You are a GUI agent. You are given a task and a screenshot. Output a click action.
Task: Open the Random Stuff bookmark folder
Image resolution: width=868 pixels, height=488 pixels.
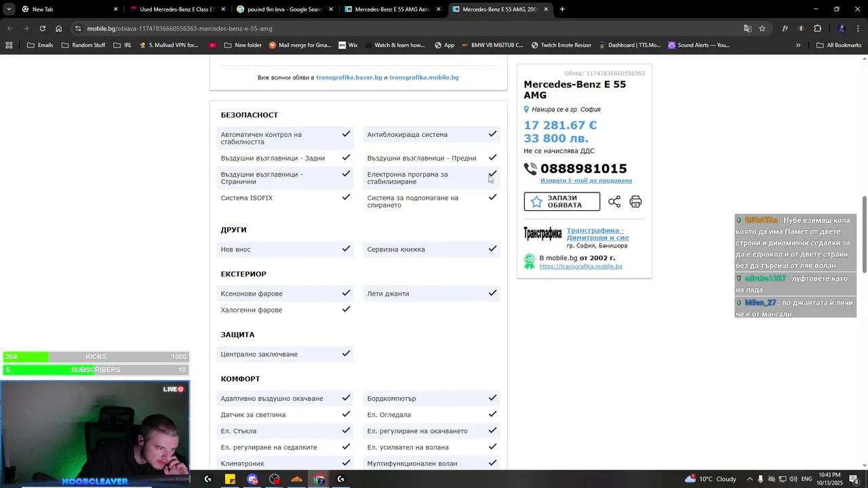coord(83,45)
